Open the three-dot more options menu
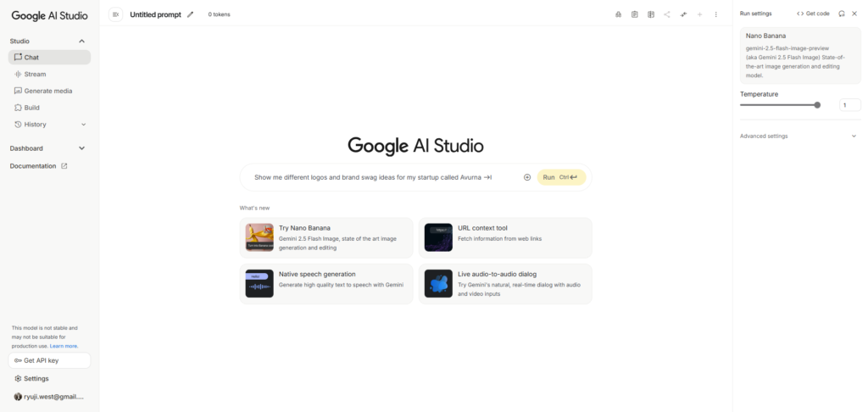This screenshot has width=868, height=412. click(x=715, y=14)
